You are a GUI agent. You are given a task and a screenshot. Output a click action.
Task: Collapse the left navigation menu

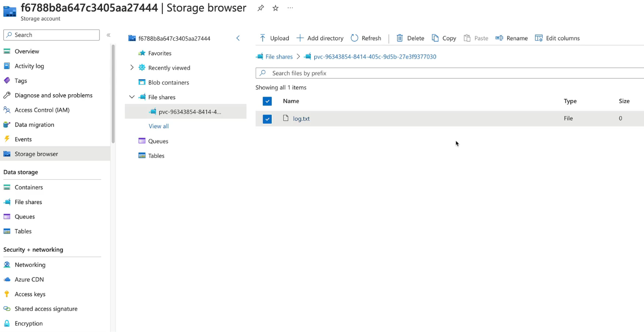[108, 35]
